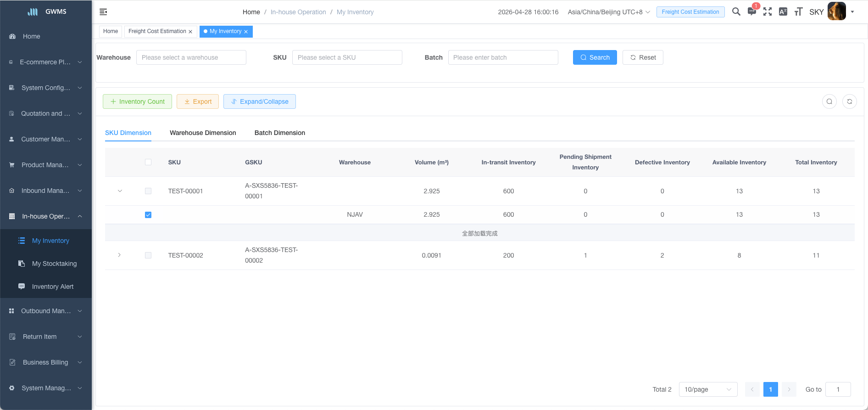Focus the Go to page input
Screen dimensions: 868x410
838,389
